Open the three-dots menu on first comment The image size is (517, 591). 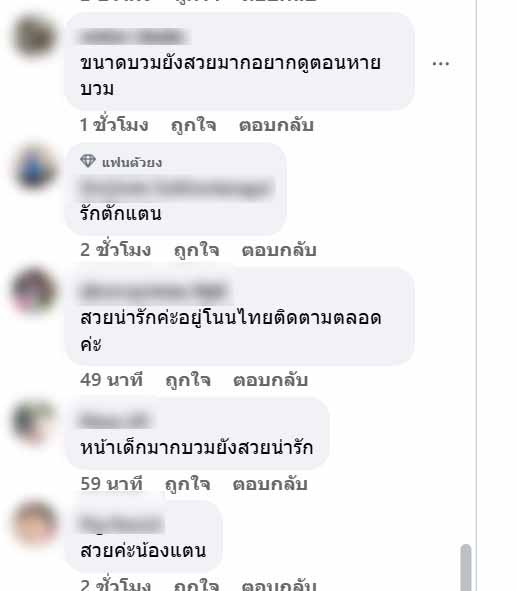[x=441, y=64]
